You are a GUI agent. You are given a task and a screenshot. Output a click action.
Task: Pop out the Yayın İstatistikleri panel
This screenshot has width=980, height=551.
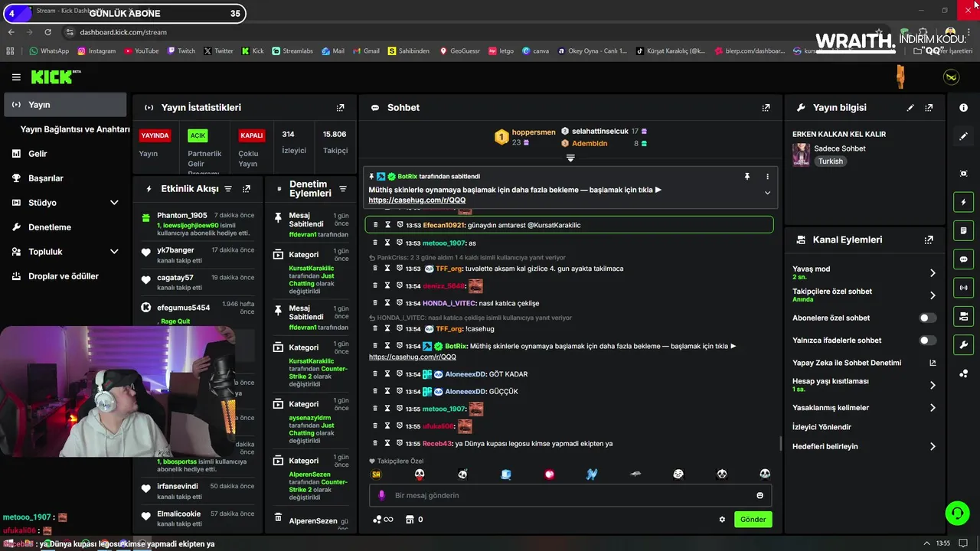pyautogui.click(x=341, y=108)
